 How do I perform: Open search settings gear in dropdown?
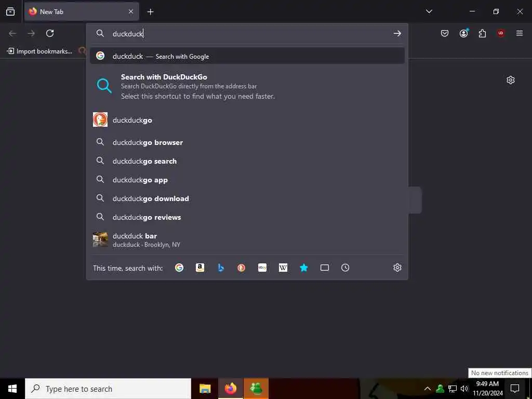[397, 268]
